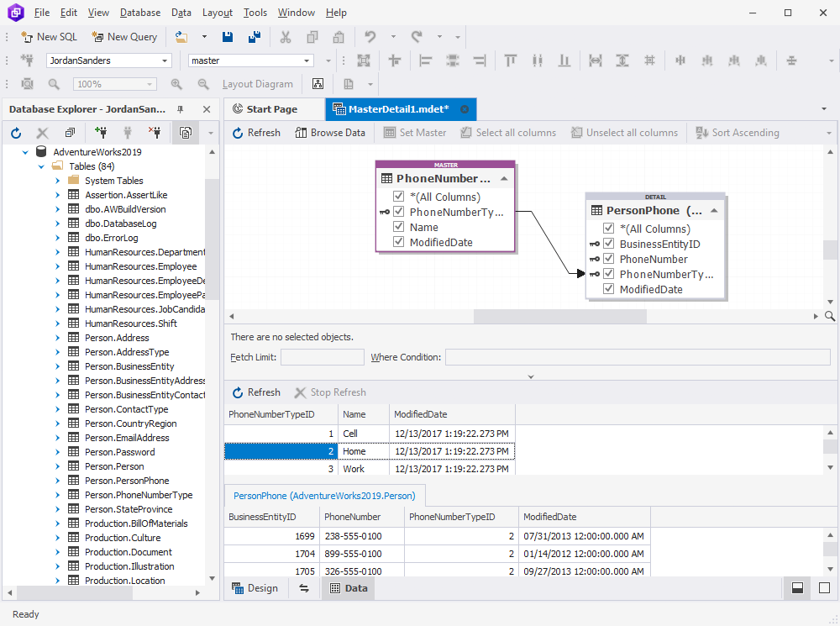The image size is (840, 626).
Task: Click the Redo arrow icon
Action: [x=417, y=37]
